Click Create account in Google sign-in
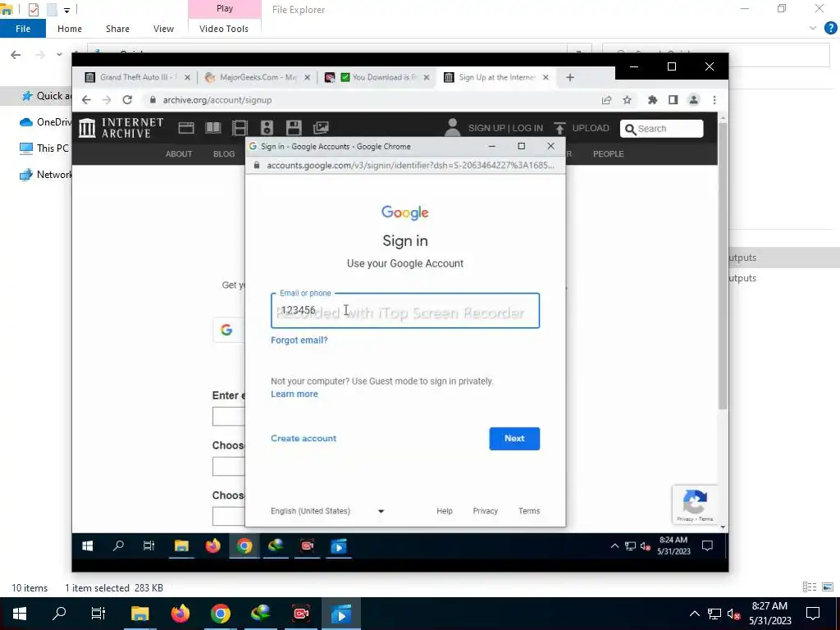This screenshot has width=840, height=630. pyautogui.click(x=304, y=438)
